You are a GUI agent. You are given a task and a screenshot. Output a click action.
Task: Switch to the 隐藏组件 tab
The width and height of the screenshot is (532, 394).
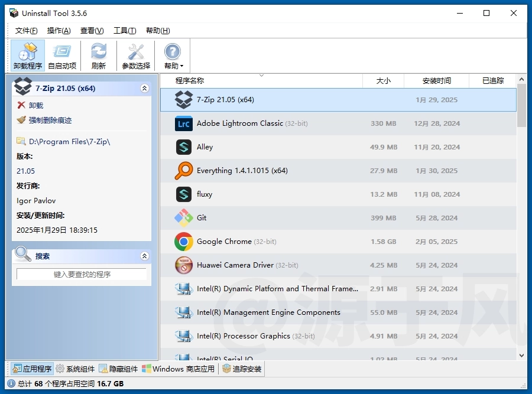[118, 369]
